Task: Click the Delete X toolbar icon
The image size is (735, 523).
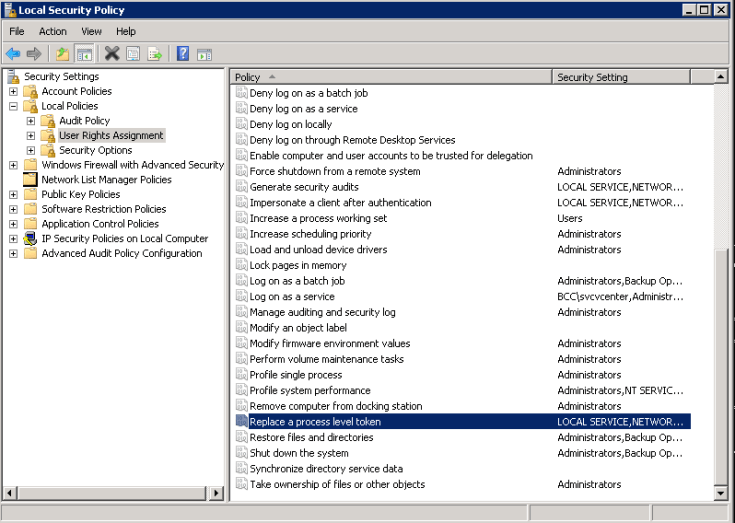Action: 112,54
